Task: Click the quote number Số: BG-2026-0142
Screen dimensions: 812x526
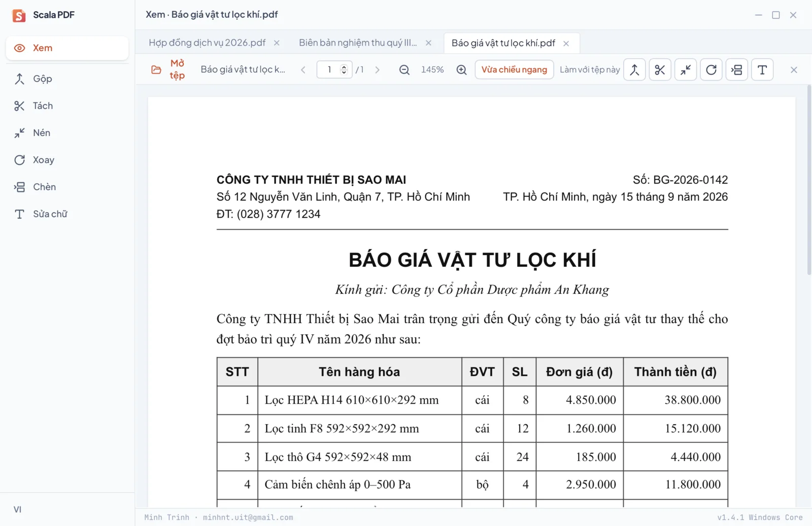Action: (680, 180)
